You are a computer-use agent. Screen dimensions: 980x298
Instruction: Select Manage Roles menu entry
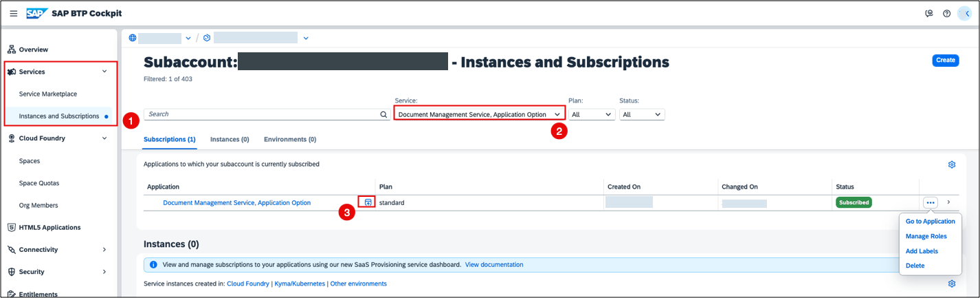926,236
